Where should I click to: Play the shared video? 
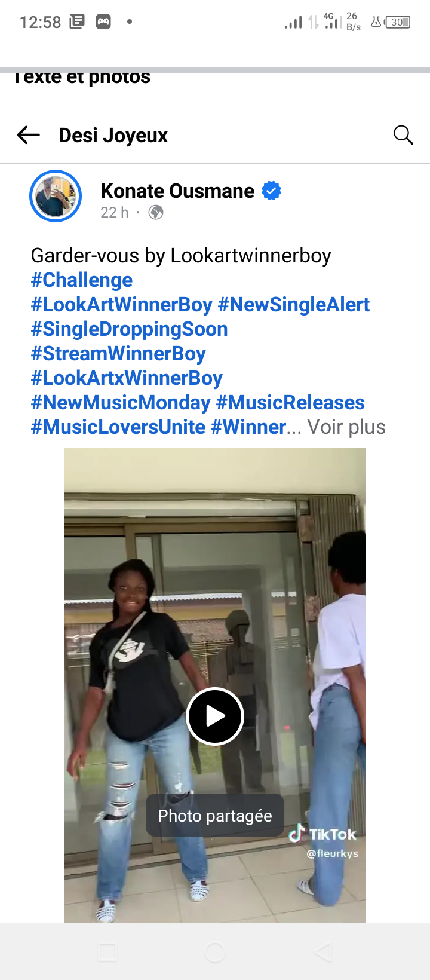[215, 716]
